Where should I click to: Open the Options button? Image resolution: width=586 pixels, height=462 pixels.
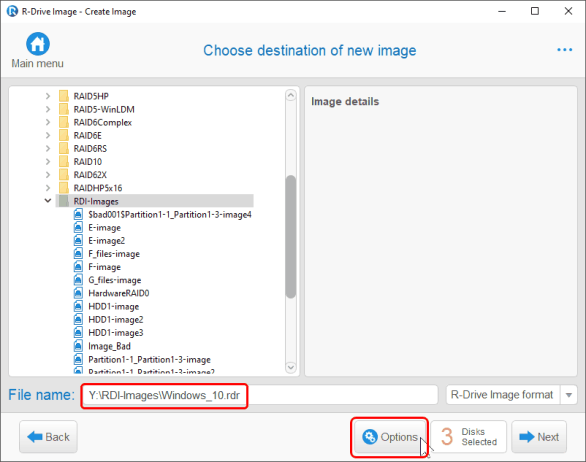(390, 437)
